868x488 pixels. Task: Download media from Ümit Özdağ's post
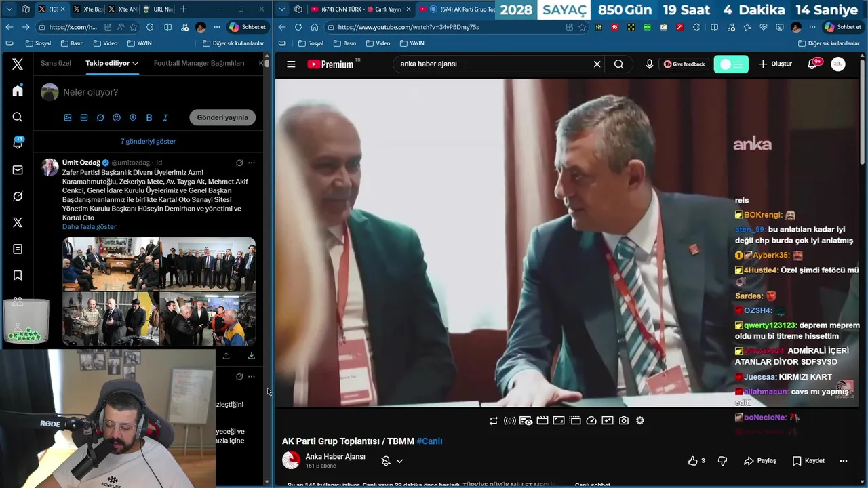(251, 356)
